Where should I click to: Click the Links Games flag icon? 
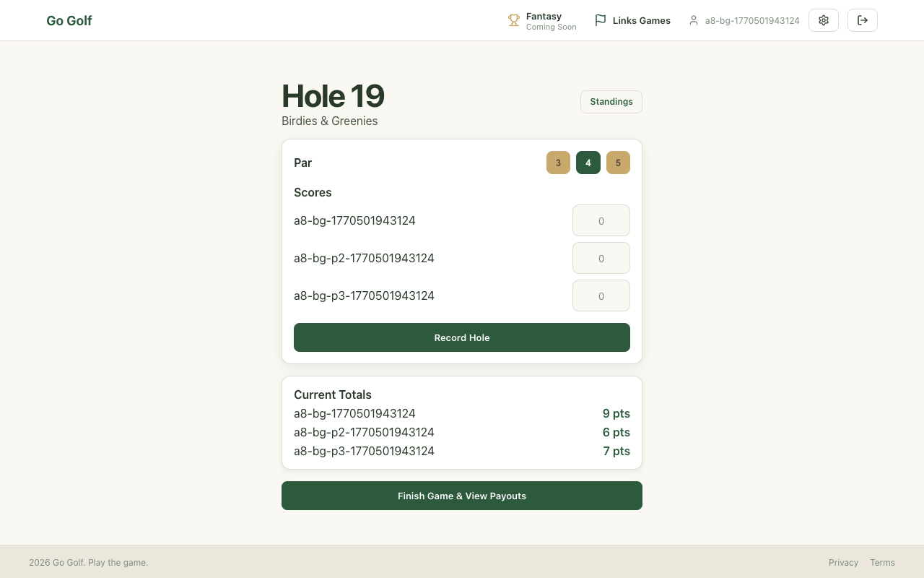pyautogui.click(x=600, y=21)
